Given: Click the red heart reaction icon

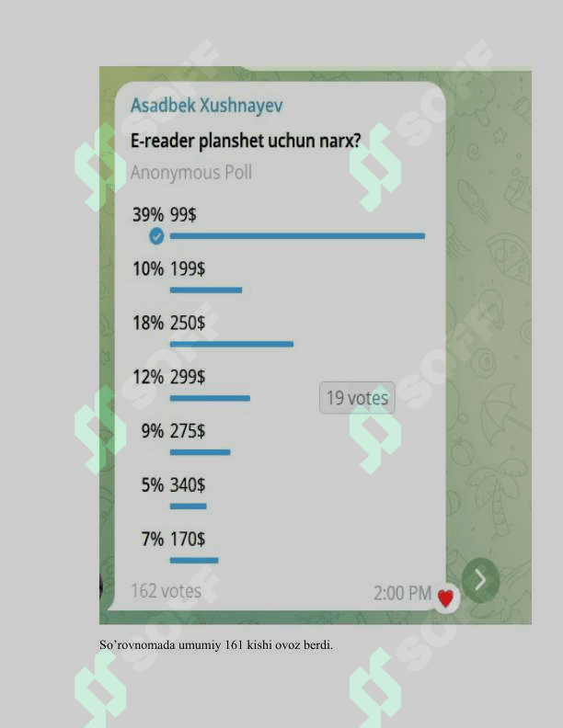Looking at the screenshot, I should [445, 598].
